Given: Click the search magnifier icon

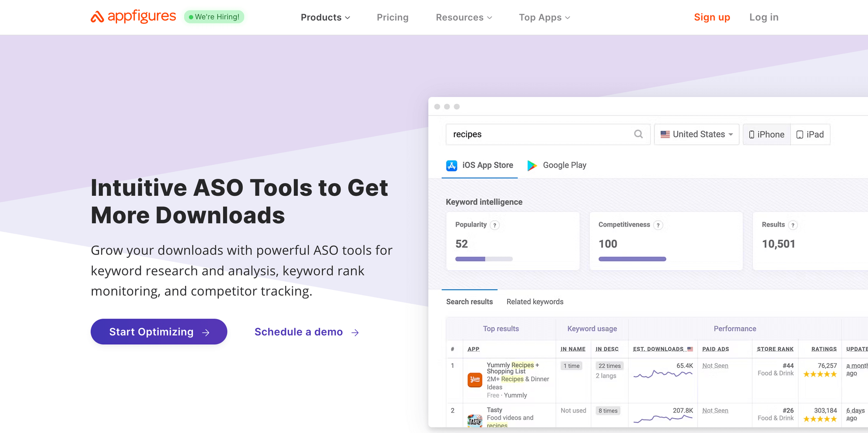Looking at the screenshot, I should tap(639, 134).
